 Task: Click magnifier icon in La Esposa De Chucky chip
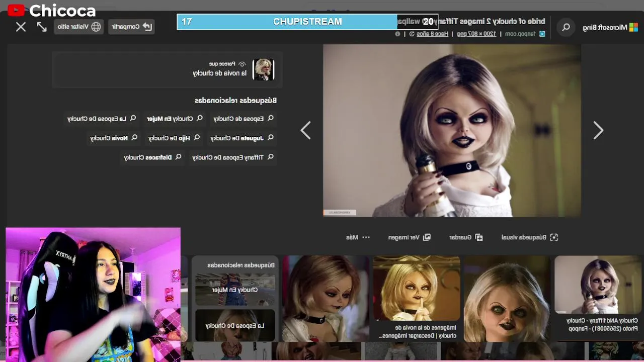pyautogui.click(x=133, y=118)
